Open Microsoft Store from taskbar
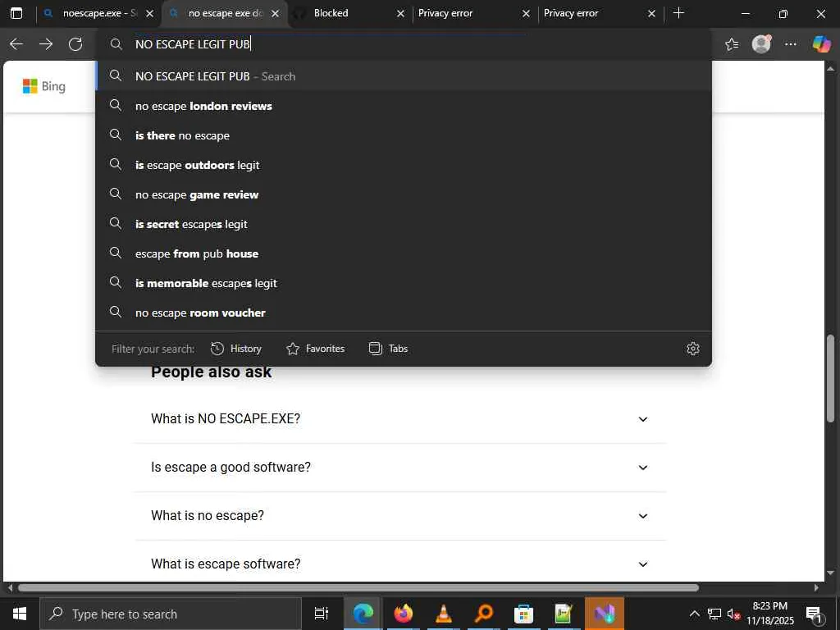The image size is (840, 630). 523,614
